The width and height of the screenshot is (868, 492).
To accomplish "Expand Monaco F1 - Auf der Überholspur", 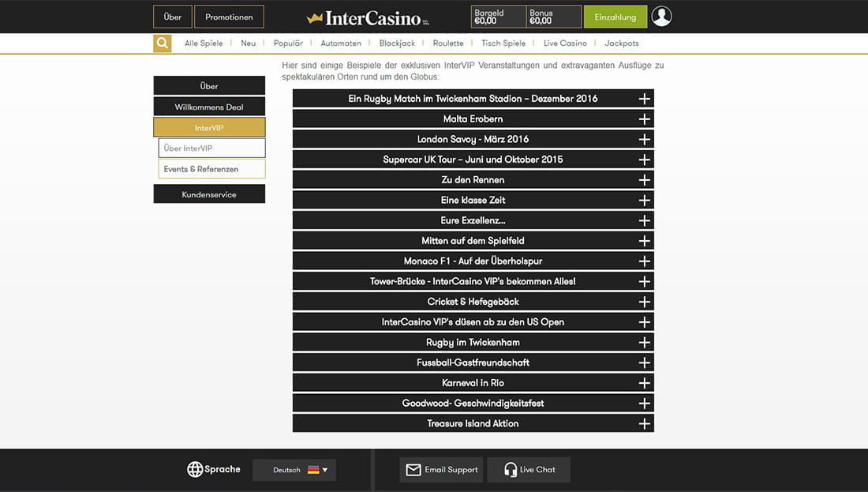I will (x=473, y=261).
